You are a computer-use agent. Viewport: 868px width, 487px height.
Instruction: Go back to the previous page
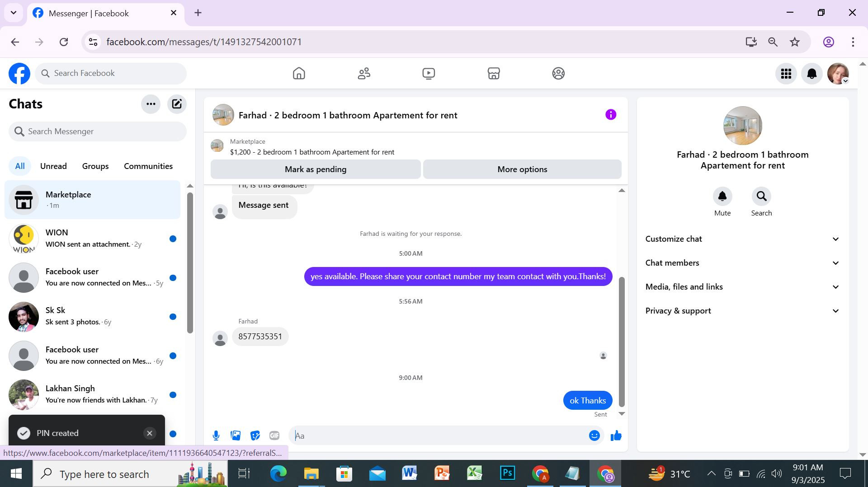tap(15, 42)
